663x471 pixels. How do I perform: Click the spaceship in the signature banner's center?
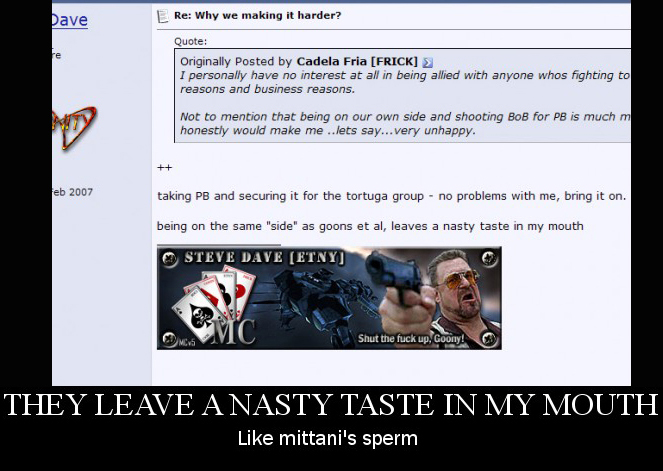point(323,302)
